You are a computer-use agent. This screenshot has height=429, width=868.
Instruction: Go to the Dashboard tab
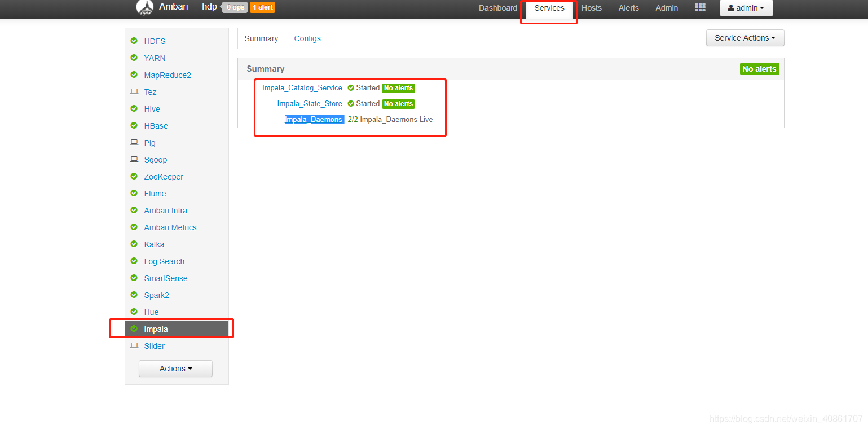[x=498, y=8]
